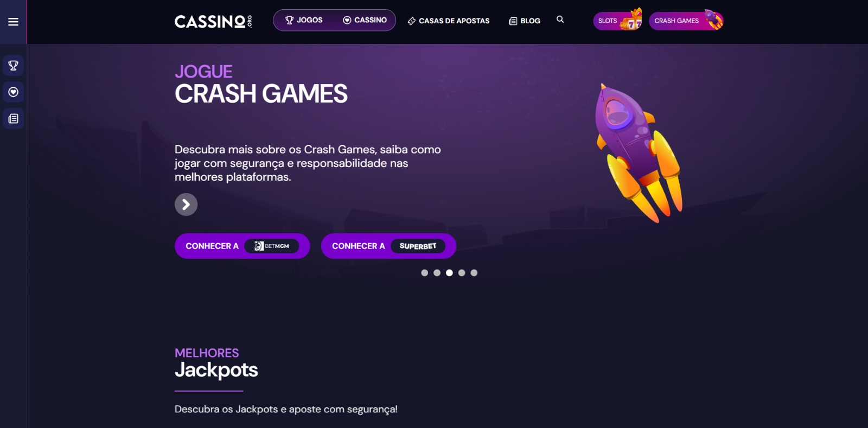The image size is (868, 428).
Task: Click the CRASH GAMES pill button
Action: click(686, 21)
